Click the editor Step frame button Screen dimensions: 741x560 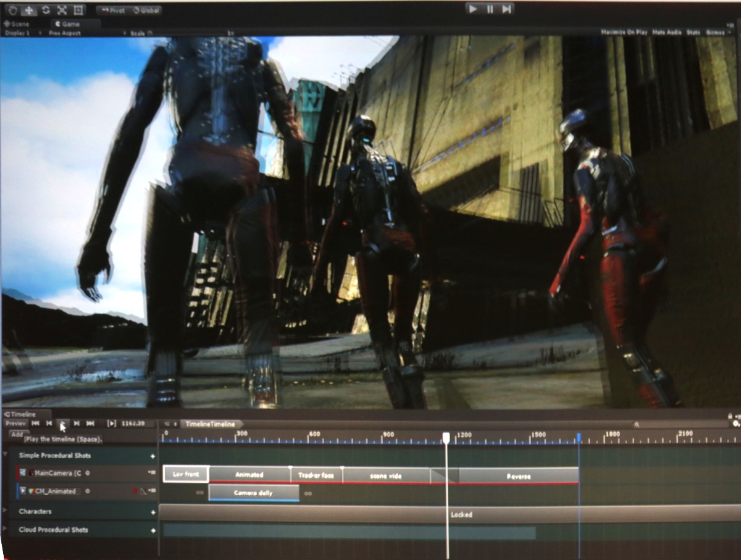(x=506, y=9)
